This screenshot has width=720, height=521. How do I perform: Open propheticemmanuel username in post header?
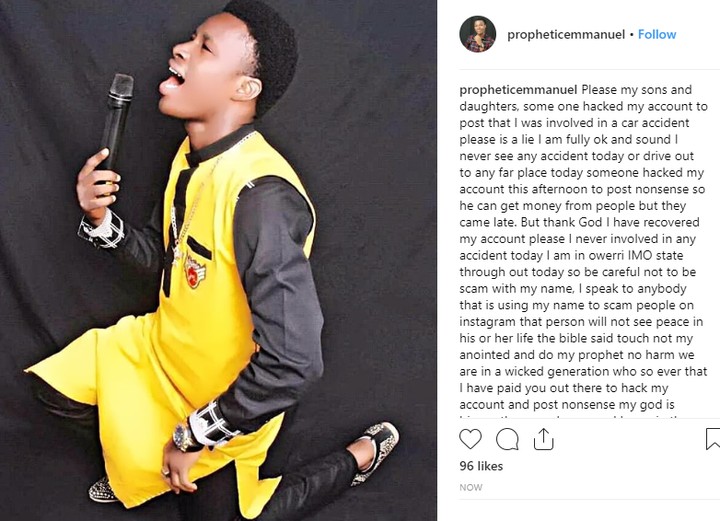click(566, 35)
